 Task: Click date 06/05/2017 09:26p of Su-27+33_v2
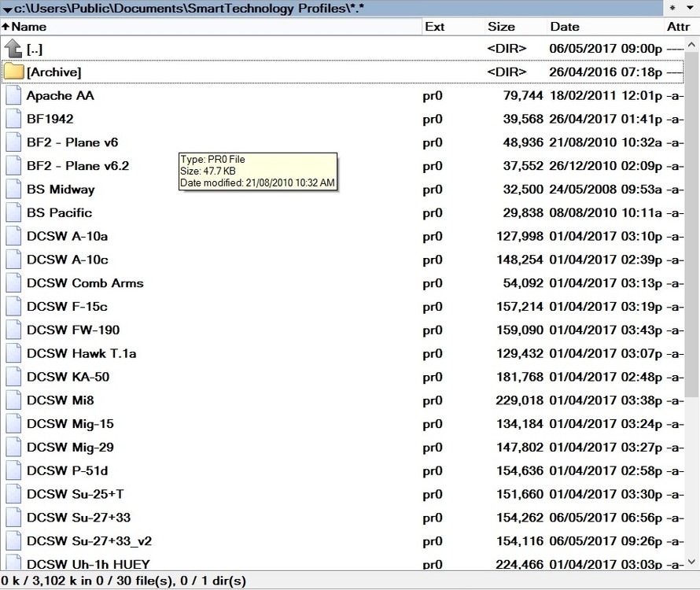click(606, 541)
